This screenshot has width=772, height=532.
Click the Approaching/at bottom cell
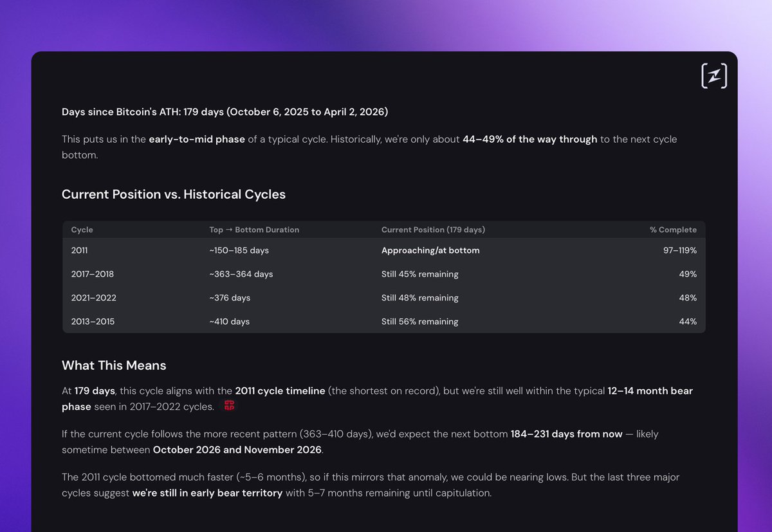coord(430,250)
